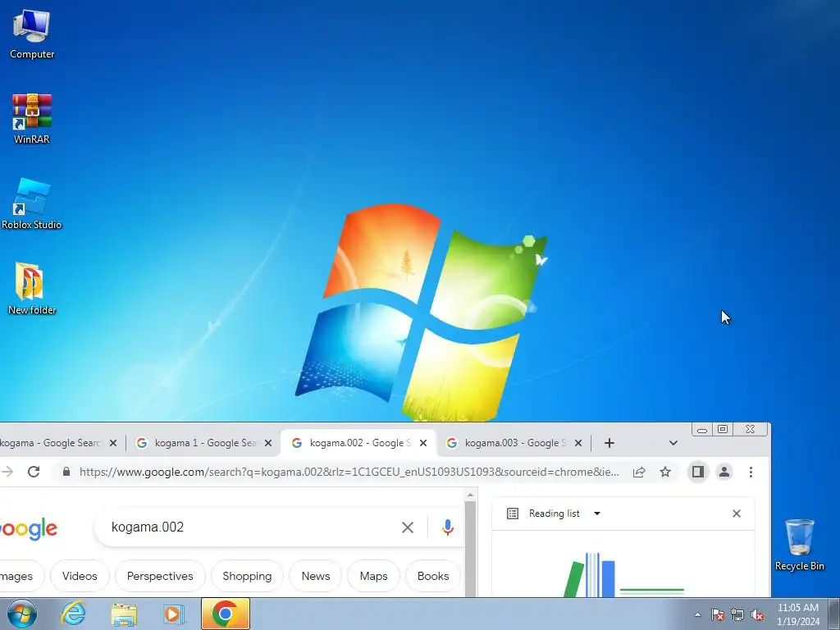The image size is (840, 630).
Task: Open Windows Media Player from the taskbar
Action: pyautogui.click(x=174, y=614)
